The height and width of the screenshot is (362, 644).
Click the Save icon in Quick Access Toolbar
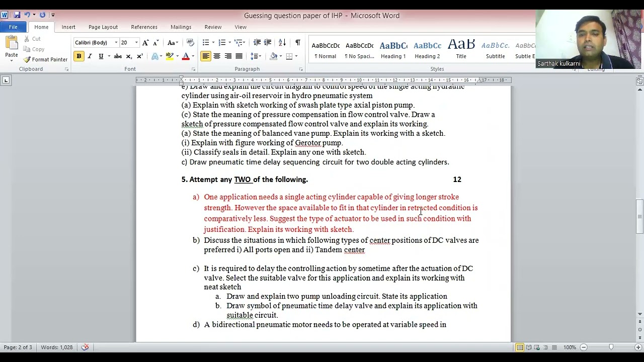[x=17, y=15]
